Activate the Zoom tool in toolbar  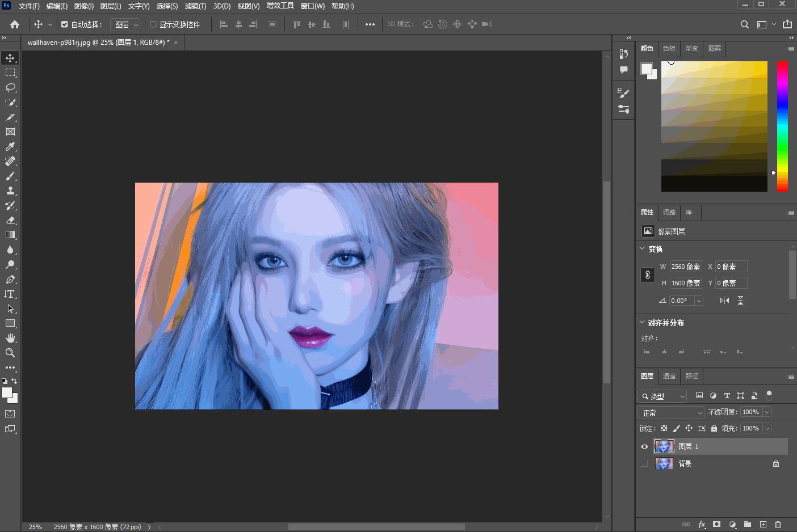tap(10, 353)
